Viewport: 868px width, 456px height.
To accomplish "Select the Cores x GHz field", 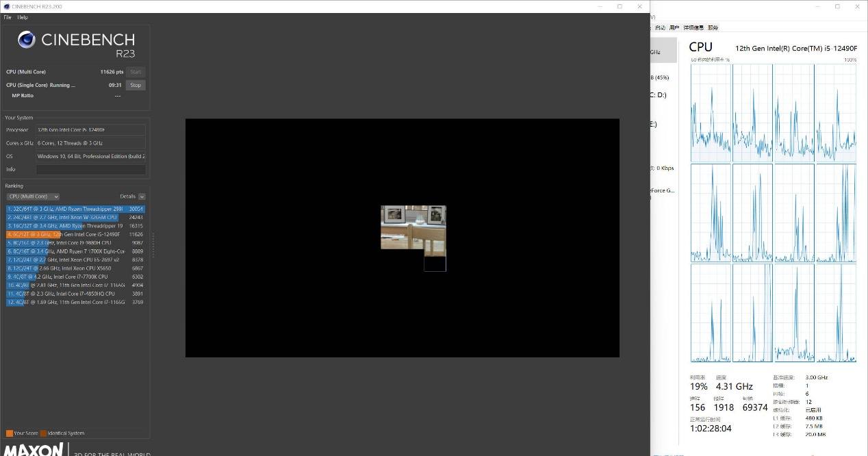I will point(90,143).
